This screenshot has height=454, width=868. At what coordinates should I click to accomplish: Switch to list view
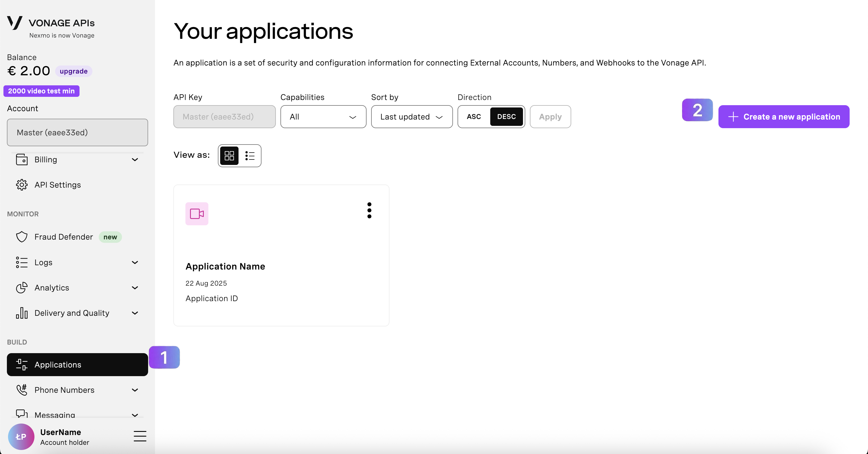[x=250, y=156]
